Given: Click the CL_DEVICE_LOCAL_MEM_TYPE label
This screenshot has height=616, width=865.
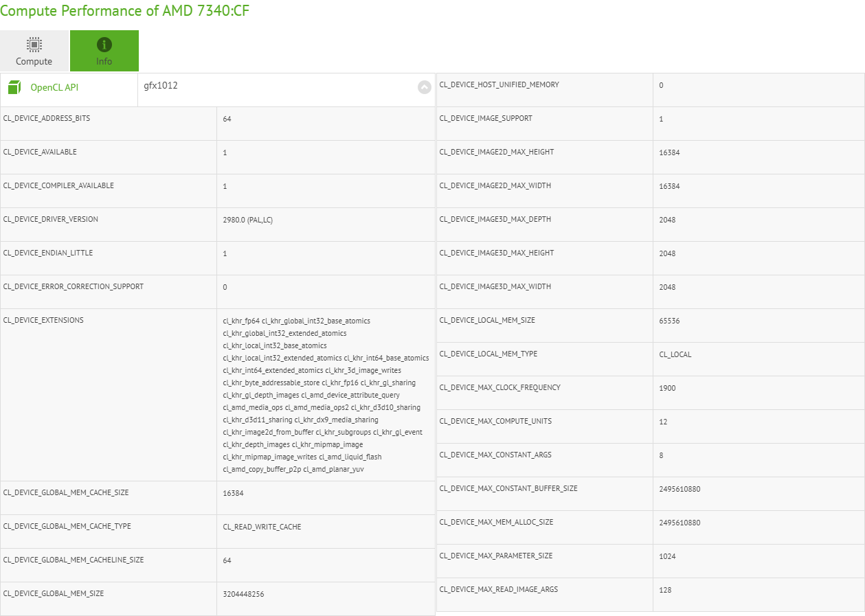Looking at the screenshot, I should click(x=488, y=354).
